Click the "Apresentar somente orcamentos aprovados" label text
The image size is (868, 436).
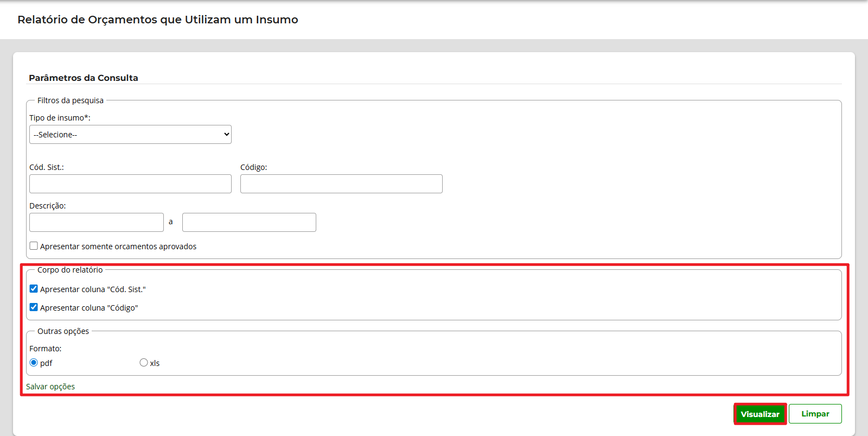tap(118, 247)
